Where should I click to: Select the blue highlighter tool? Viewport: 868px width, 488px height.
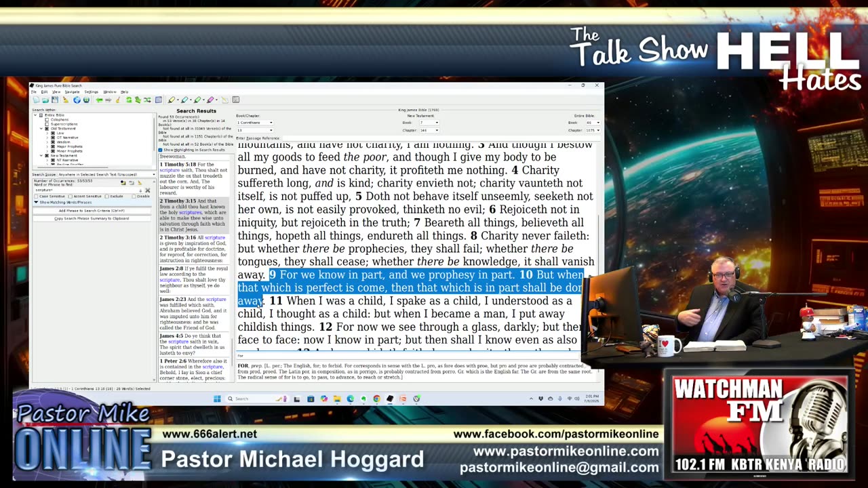(x=184, y=100)
